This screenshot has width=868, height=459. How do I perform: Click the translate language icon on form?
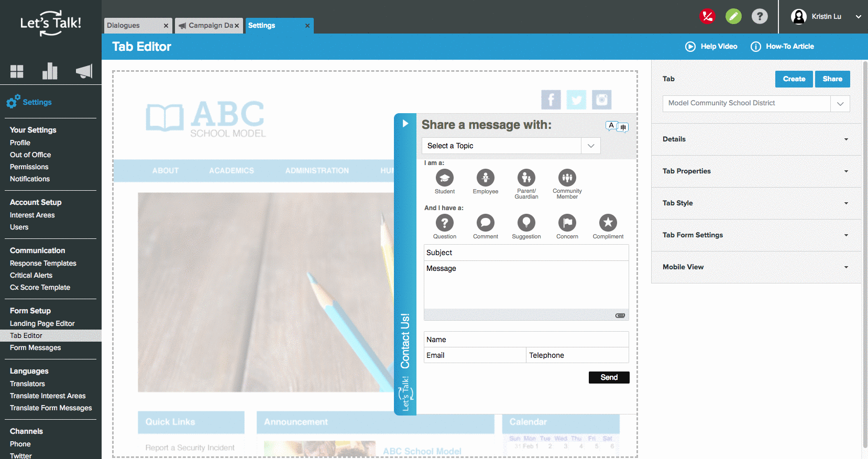[x=617, y=126]
